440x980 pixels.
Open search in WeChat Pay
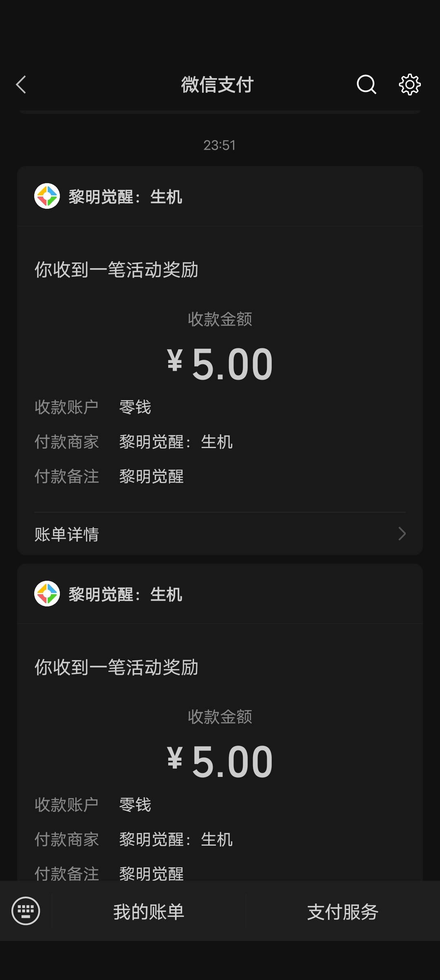coord(366,85)
